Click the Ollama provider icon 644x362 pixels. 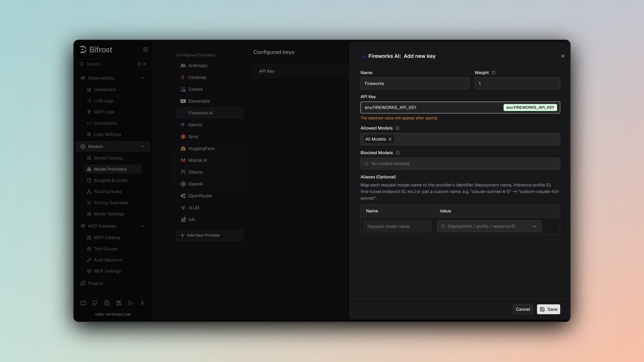[x=183, y=172]
